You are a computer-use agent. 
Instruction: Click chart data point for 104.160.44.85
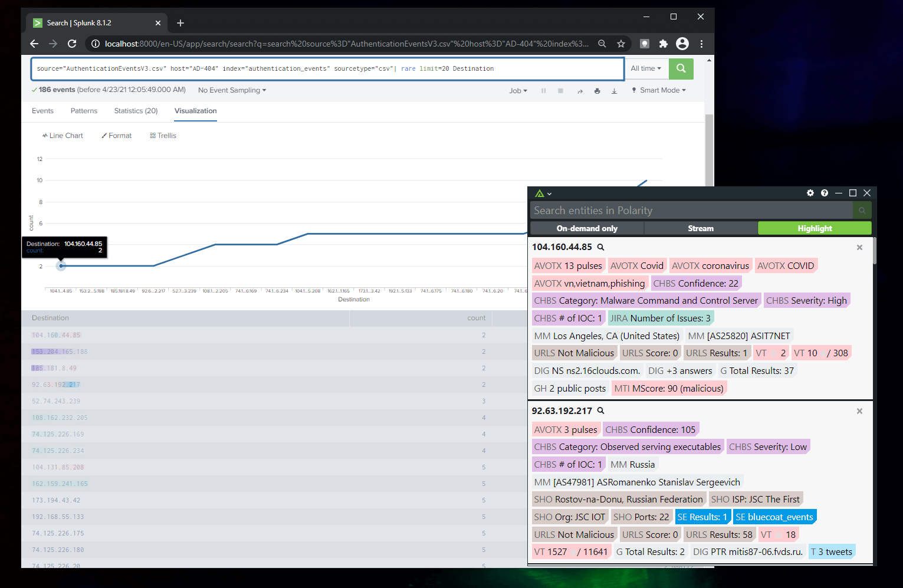click(x=61, y=266)
